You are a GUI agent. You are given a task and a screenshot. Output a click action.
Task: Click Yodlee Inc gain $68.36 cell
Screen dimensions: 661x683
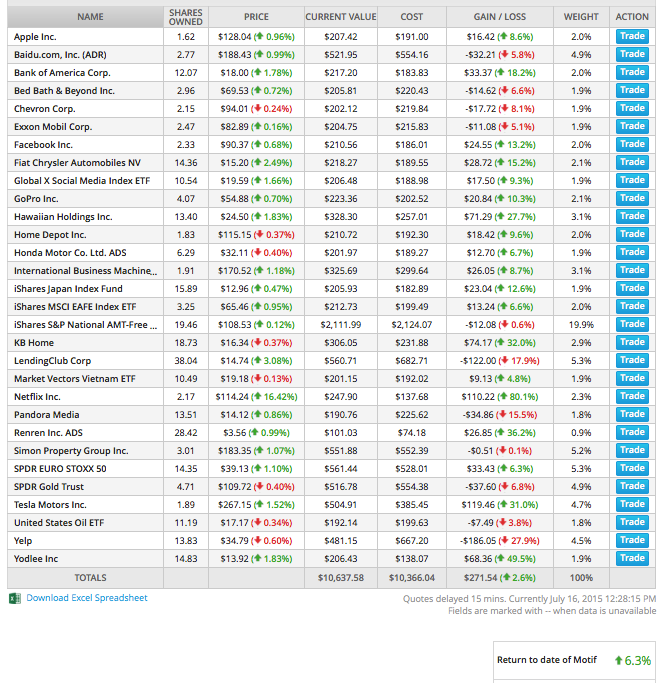[500, 559]
